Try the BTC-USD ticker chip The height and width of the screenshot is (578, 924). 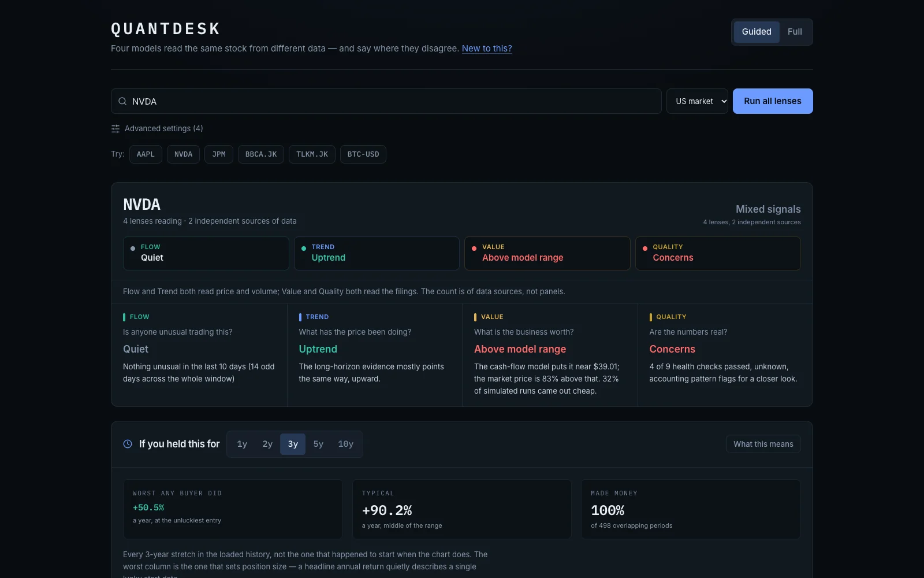point(363,154)
